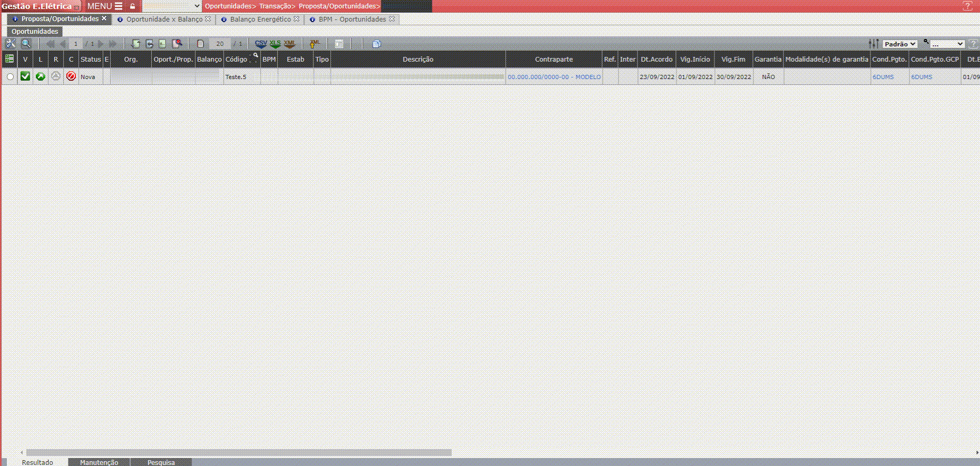The height and width of the screenshot is (466, 980).
Task: Click the 6DUMS link under Cond.Pgto.
Action: 883,77
